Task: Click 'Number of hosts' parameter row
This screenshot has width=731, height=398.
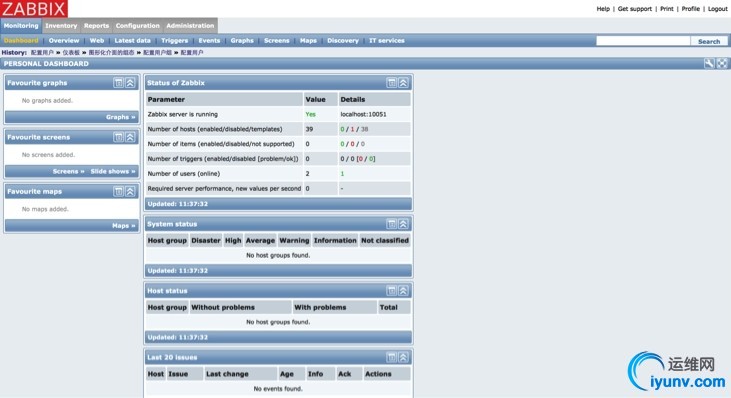Action: [x=214, y=129]
